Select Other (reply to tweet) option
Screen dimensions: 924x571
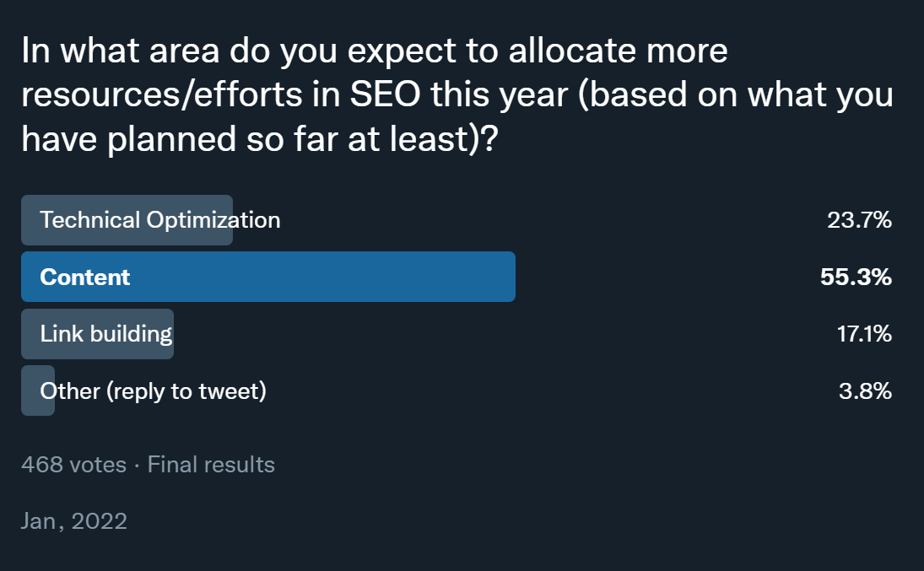(x=154, y=391)
